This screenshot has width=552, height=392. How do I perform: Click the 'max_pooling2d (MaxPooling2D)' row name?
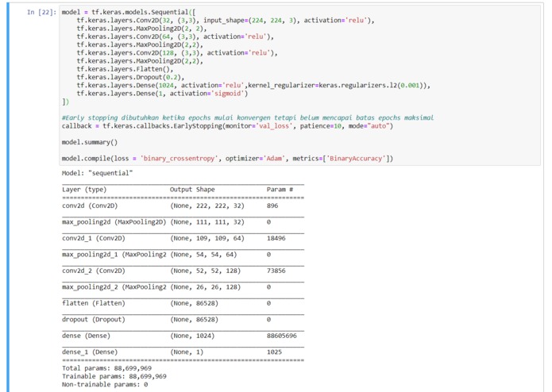pyautogui.click(x=114, y=222)
